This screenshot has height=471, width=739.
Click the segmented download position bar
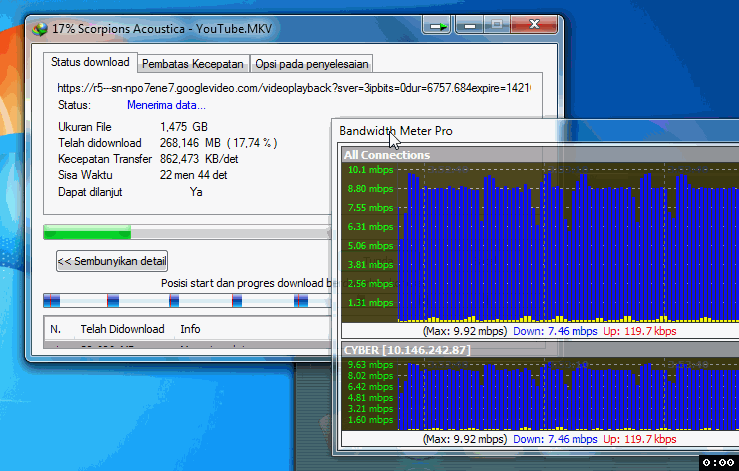point(186,301)
